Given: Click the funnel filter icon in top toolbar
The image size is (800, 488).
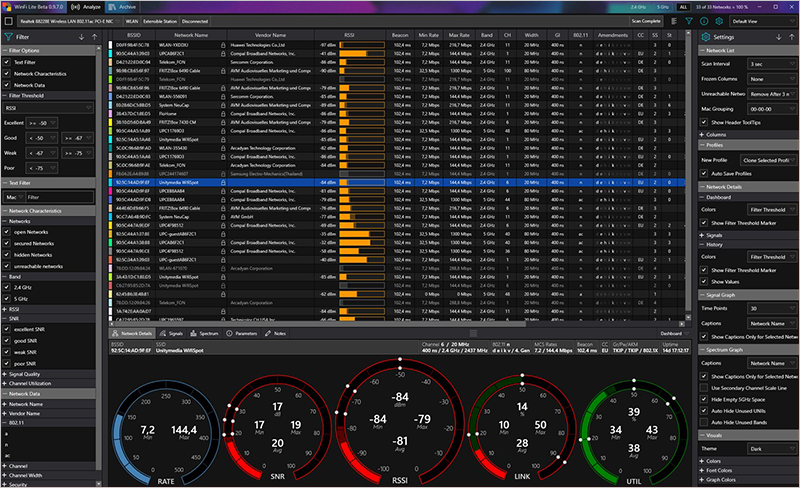Looking at the screenshot, I should pyautogui.click(x=688, y=20).
